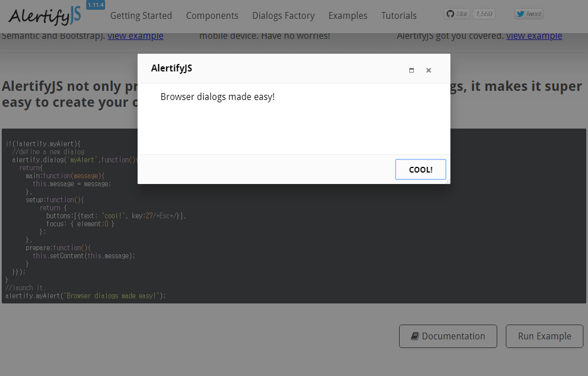Open the AlertifyJS logo home link

pos(45,16)
